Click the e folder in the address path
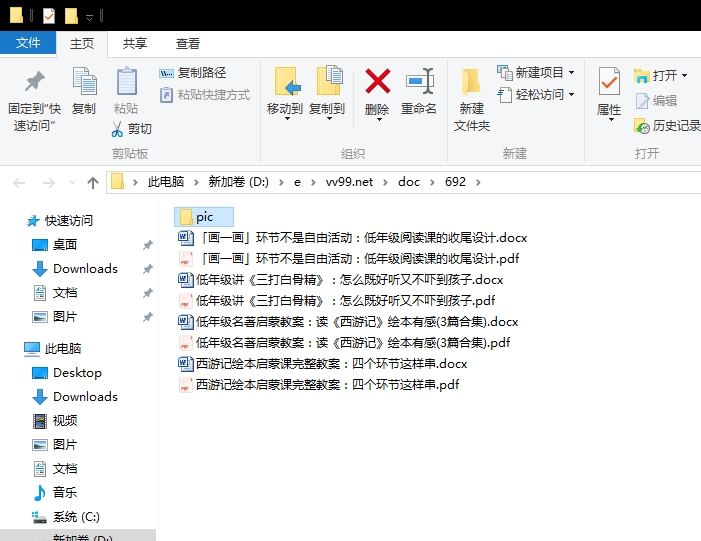 [x=297, y=182]
